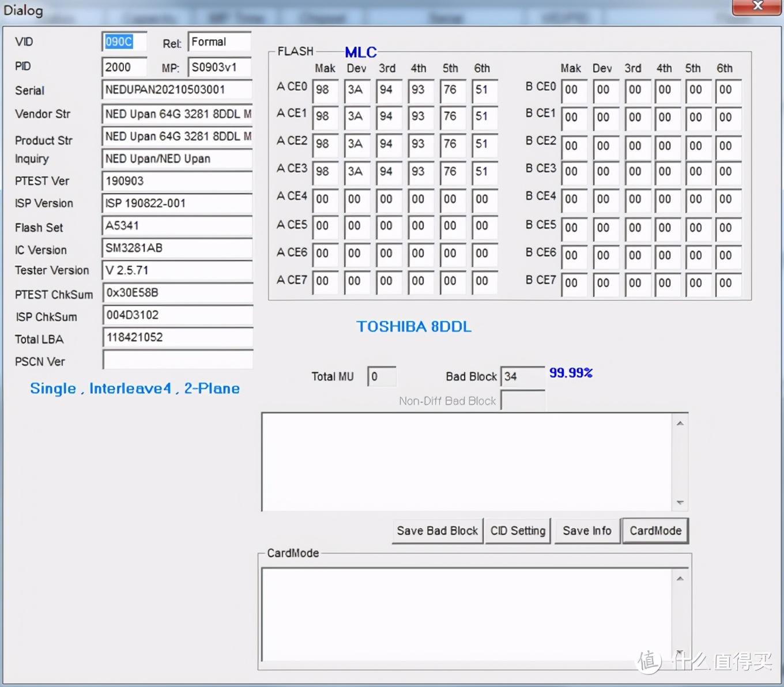
Task: Select the Total LBA field
Action: [x=176, y=338]
